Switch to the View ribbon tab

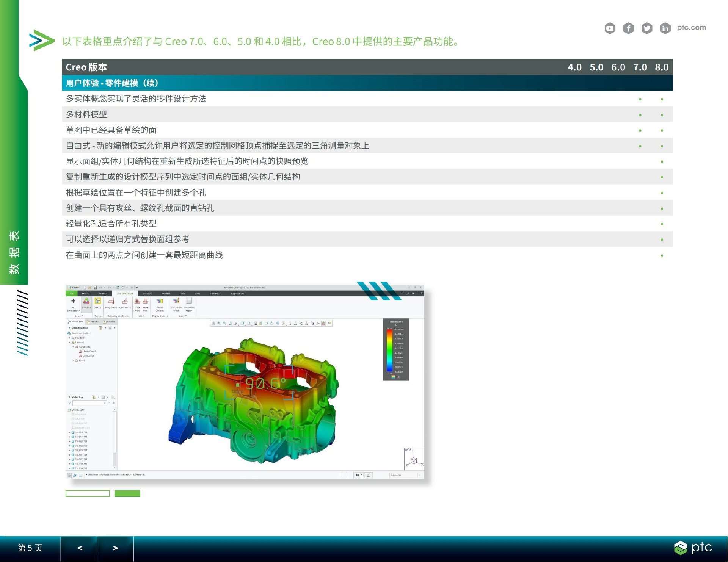coord(198,294)
